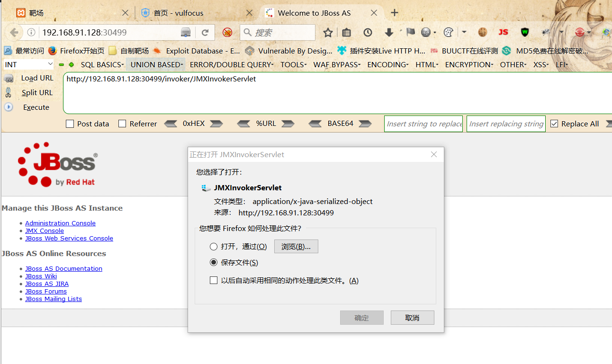Click the 浏览(B)... button
Screen dimensions: 612x364
click(296, 247)
